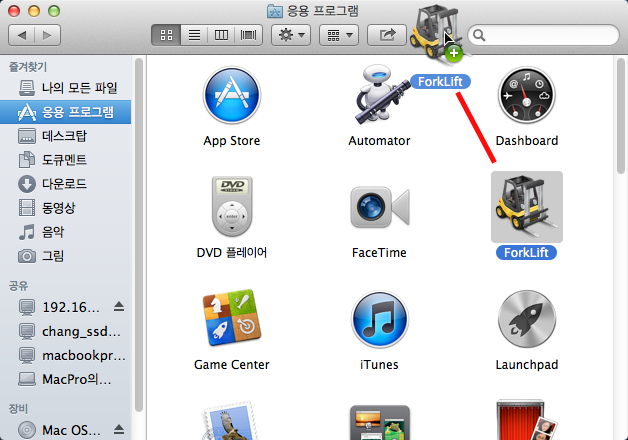
Task: Click the FaceTime name label
Action: tap(379, 253)
